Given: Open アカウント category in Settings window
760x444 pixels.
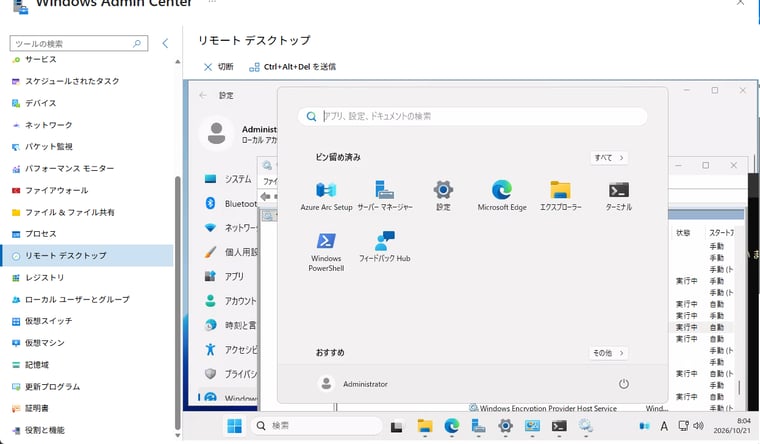Looking at the screenshot, I should click(x=230, y=301).
